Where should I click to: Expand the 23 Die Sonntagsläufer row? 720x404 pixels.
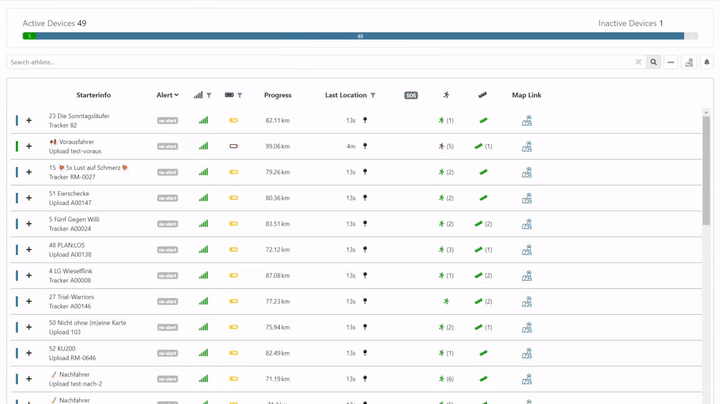click(29, 121)
